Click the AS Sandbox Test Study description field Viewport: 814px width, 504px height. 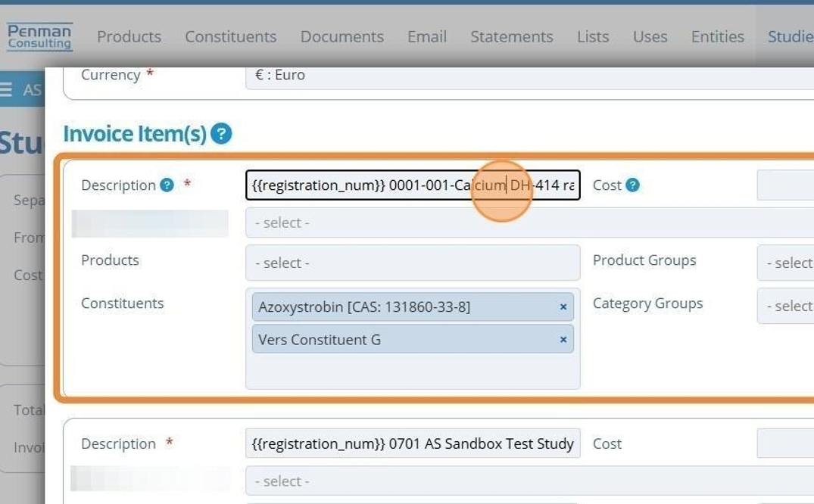coord(413,444)
